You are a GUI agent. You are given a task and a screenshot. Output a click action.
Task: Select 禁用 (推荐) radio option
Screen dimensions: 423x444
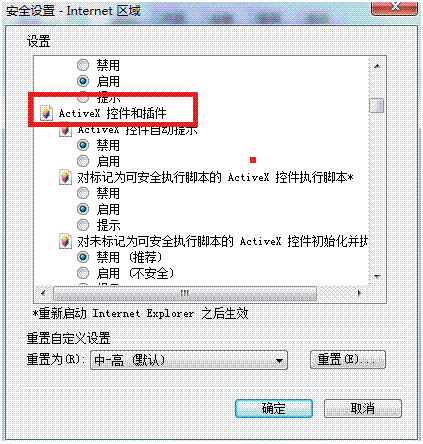83,257
